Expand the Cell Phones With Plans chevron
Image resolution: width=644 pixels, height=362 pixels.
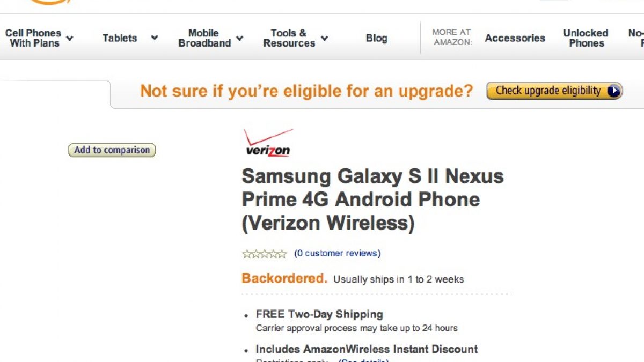click(x=70, y=38)
